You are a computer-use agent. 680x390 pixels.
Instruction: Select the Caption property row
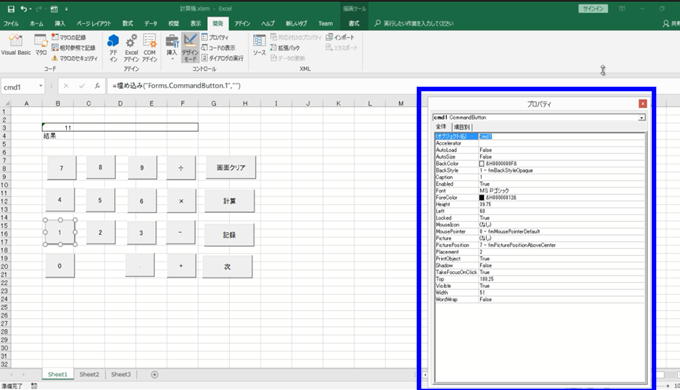tap(539, 177)
